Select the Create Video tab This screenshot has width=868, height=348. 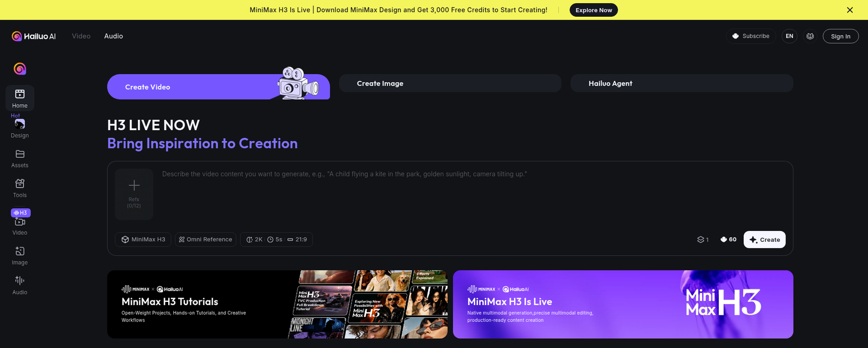(219, 87)
